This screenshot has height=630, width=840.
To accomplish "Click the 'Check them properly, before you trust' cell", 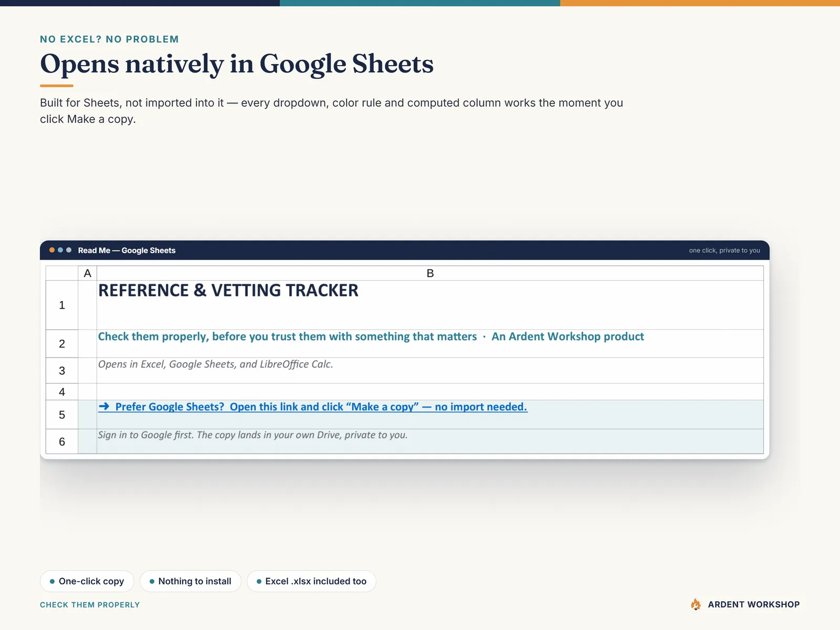I will tap(430, 344).
